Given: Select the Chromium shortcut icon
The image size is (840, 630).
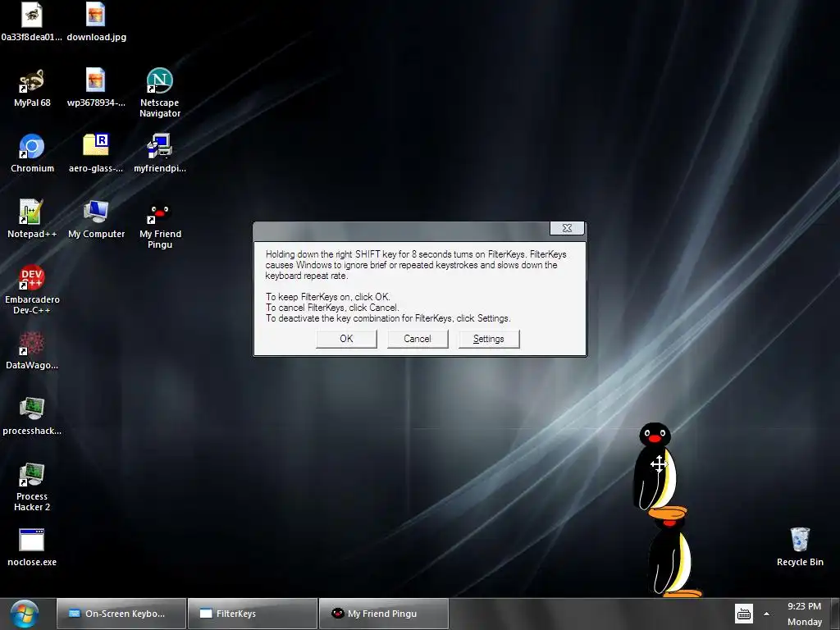Looking at the screenshot, I should pos(32,146).
